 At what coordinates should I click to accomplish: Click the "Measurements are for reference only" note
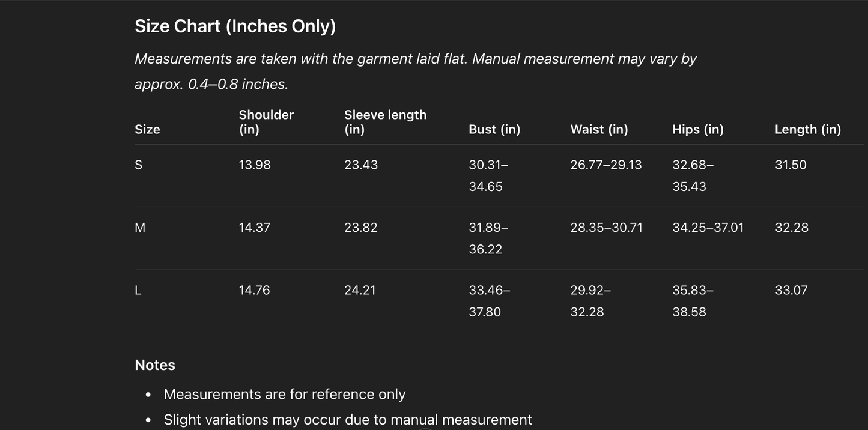tap(284, 394)
